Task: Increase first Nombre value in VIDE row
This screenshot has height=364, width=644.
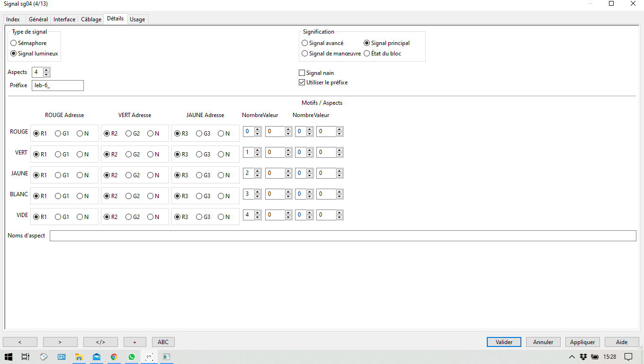Action: tap(258, 213)
